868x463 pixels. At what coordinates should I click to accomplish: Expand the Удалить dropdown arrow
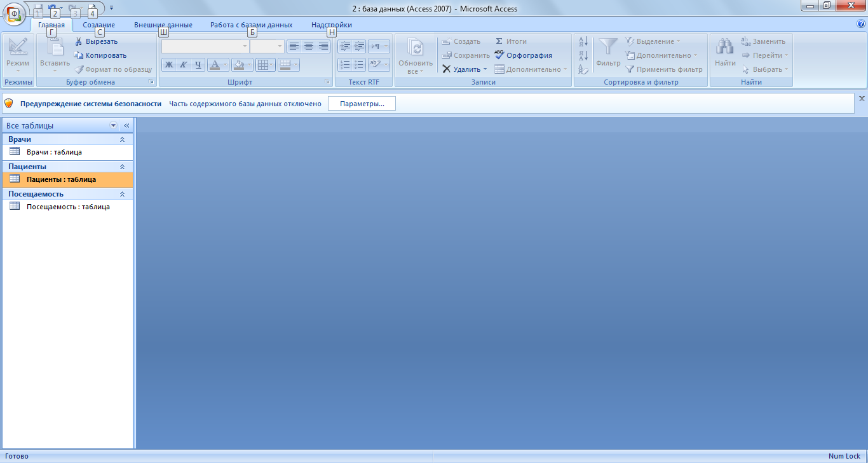point(485,69)
